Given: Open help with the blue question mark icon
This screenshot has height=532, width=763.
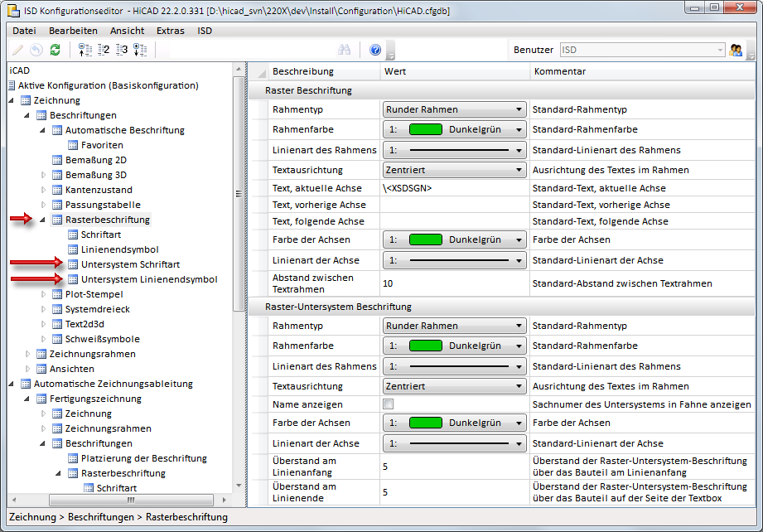Looking at the screenshot, I should point(374,51).
